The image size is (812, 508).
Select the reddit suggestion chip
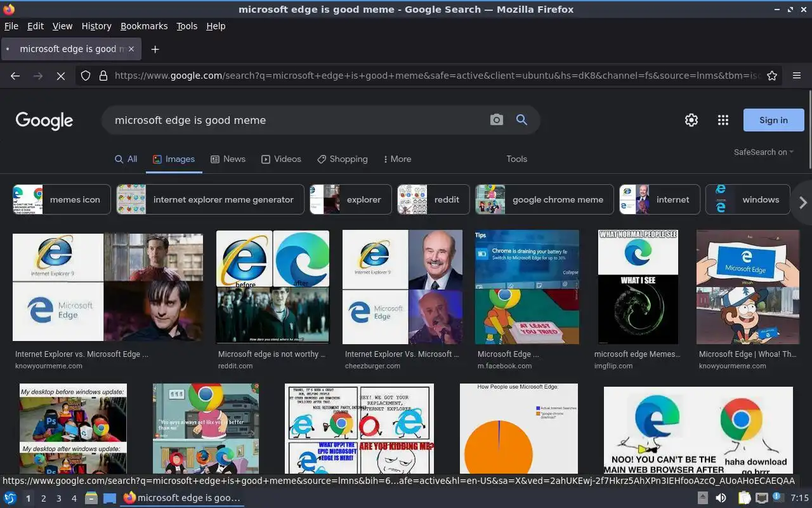(x=433, y=199)
